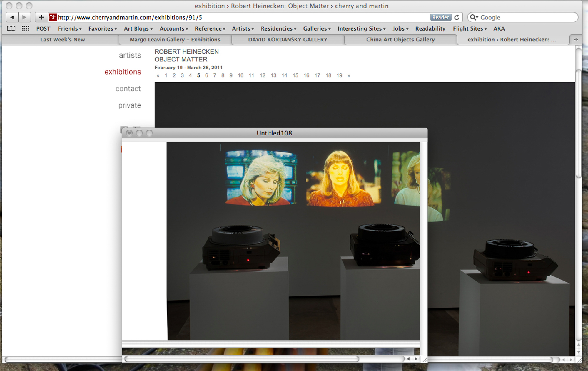This screenshot has height=371, width=588.
Task: Open the exhibitions page link
Action: (x=123, y=72)
